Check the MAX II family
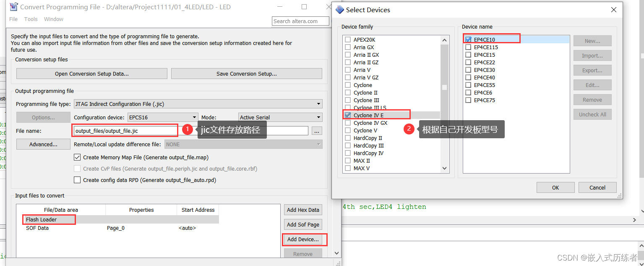The height and width of the screenshot is (266, 644). point(347,161)
